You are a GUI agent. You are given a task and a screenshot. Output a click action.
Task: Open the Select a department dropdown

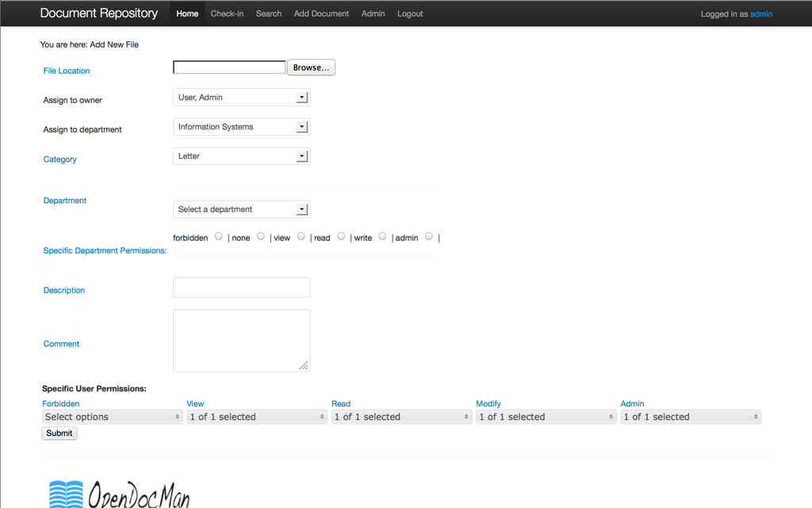click(x=241, y=210)
